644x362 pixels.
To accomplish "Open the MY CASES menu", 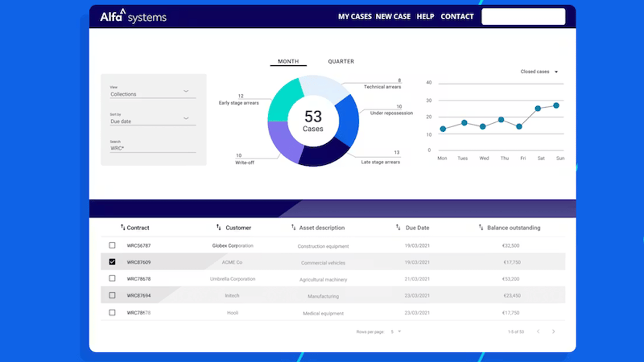I will tap(354, 17).
